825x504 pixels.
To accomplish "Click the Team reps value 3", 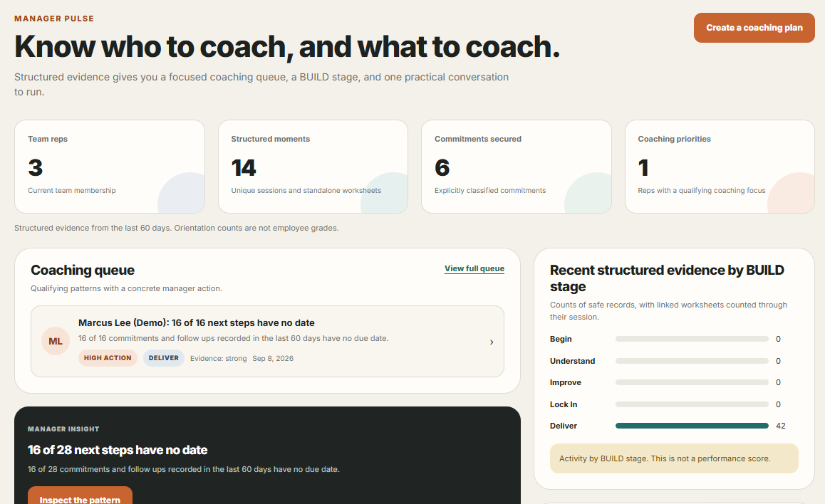I will click(x=35, y=168).
